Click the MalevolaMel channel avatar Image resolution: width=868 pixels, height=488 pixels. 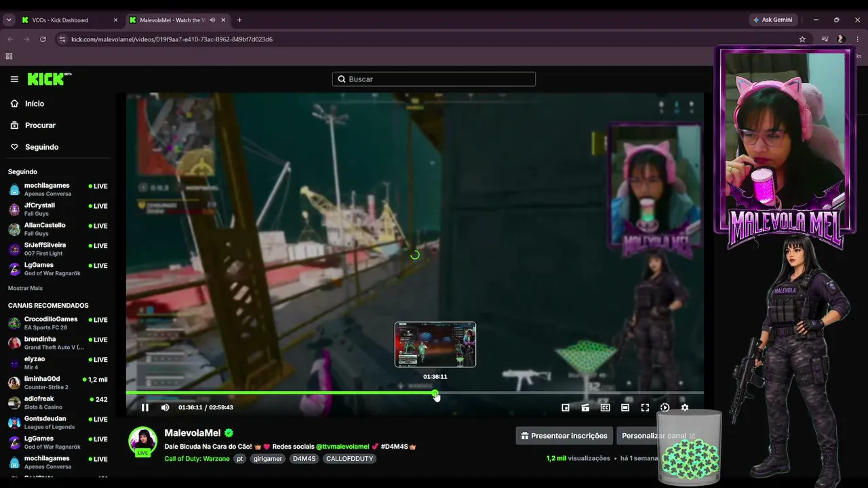coord(143,441)
